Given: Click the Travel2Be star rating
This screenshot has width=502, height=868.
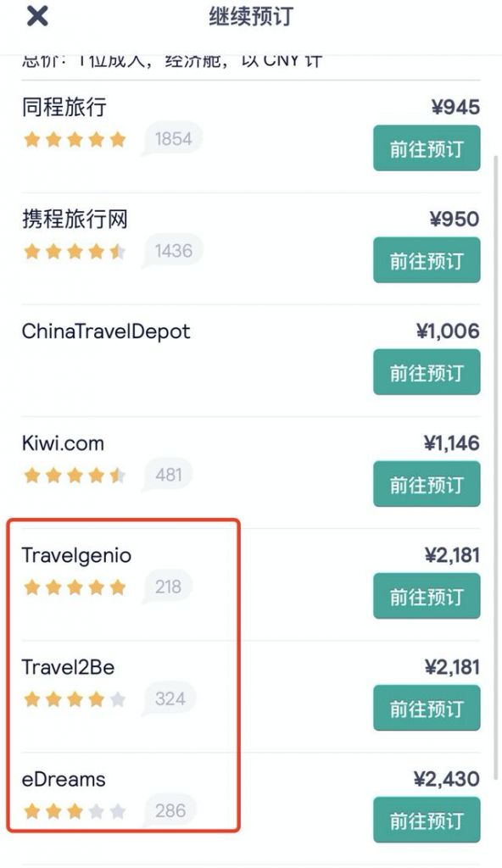Looking at the screenshot, I should tap(75, 699).
